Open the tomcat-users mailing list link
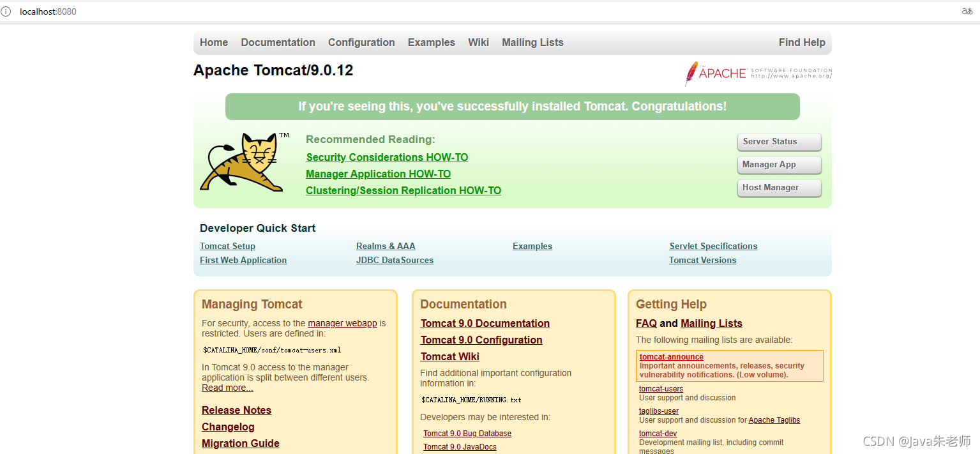 [661, 389]
